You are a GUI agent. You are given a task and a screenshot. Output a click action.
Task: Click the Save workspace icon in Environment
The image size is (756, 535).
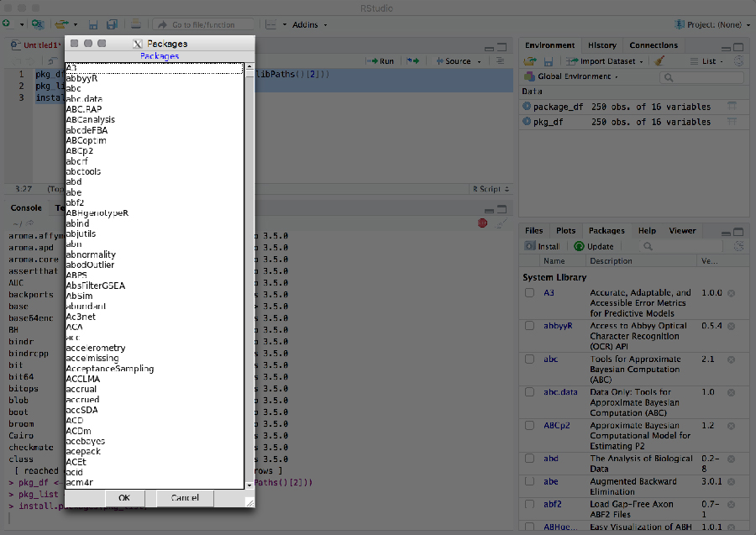point(549,61)
